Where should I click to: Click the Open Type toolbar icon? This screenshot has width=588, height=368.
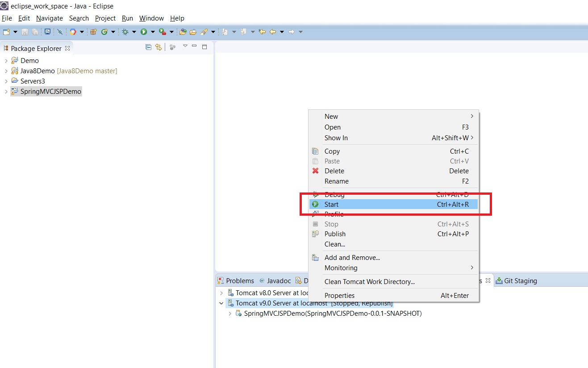(183, 32)
